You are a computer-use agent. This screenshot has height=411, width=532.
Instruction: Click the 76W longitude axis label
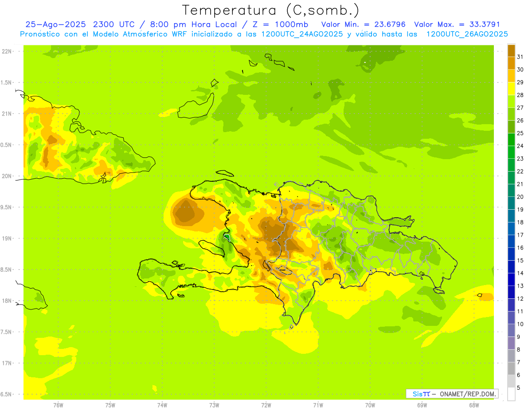click(x=58, y=405)
